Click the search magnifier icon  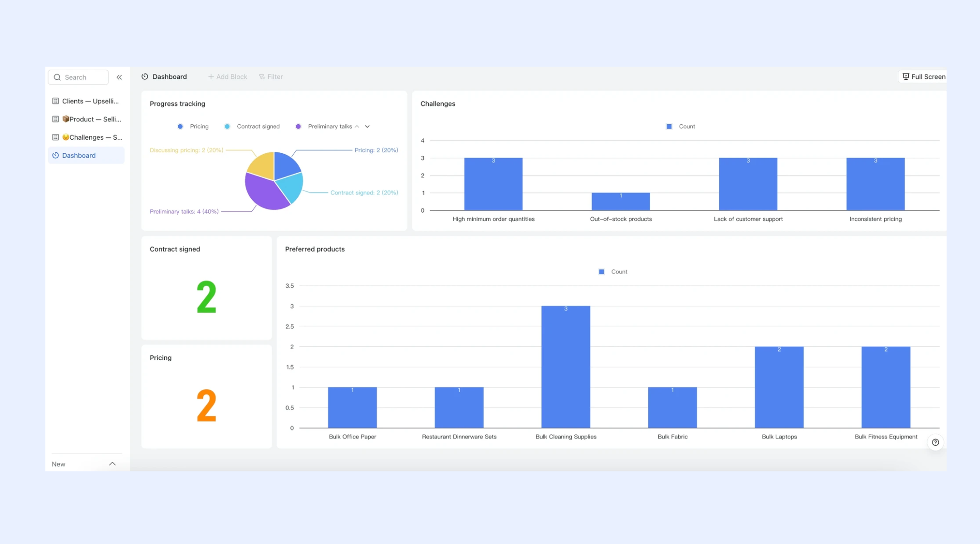[57, 78]
